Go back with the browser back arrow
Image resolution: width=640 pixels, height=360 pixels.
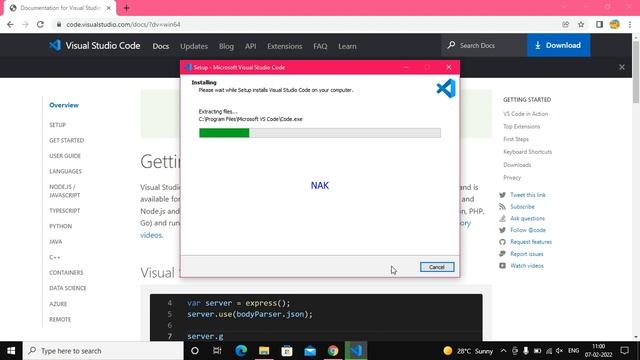pyautogui.click(x=10, y=24)
